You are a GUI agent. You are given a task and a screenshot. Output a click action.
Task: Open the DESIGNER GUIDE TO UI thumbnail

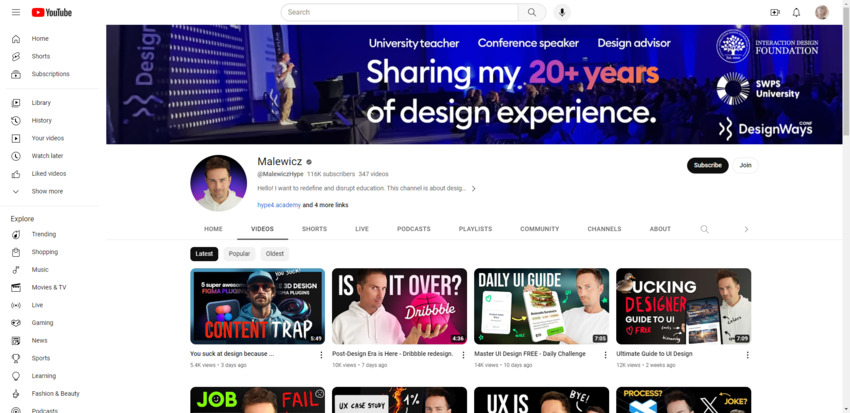tap(684, 306)
